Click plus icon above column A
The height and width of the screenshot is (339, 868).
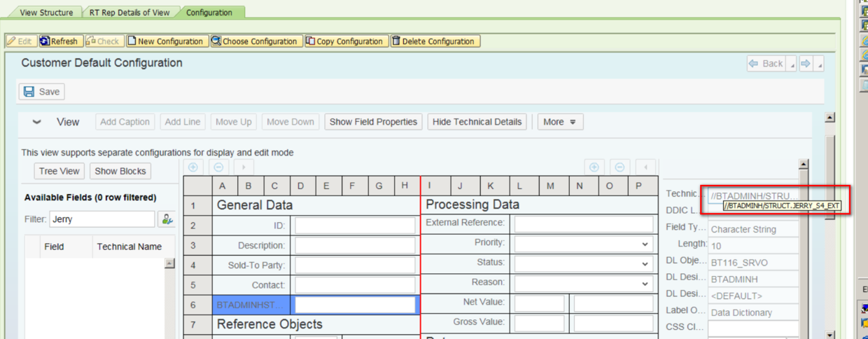[x=193, y=167]
